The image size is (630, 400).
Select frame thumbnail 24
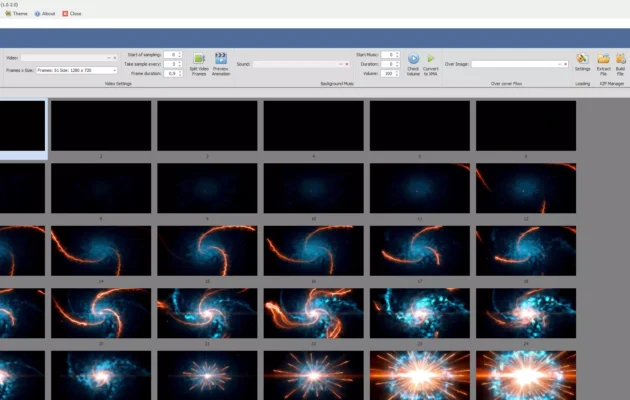pos(526,313)
